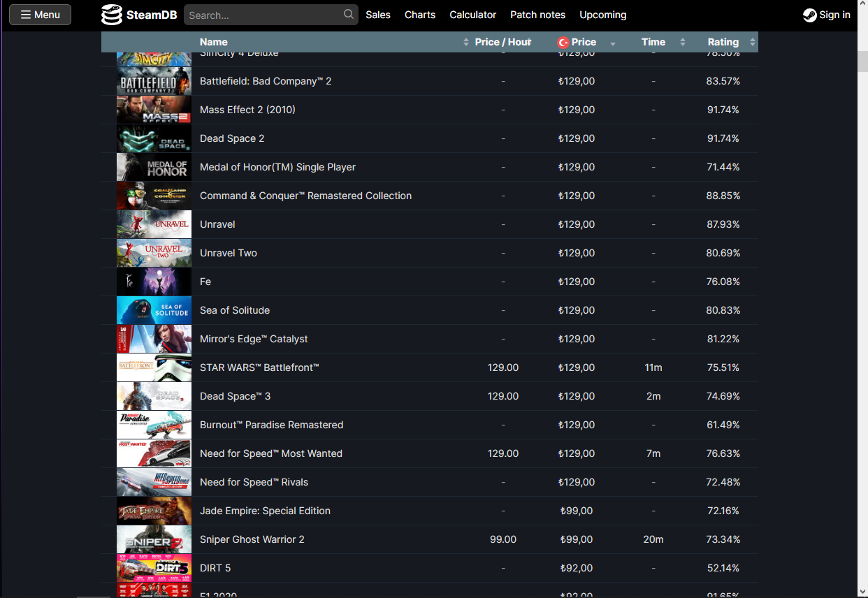Select the 61.49% rating for Burnout Paradise
This screenshot has height=598, width=868.
[723, 425]
